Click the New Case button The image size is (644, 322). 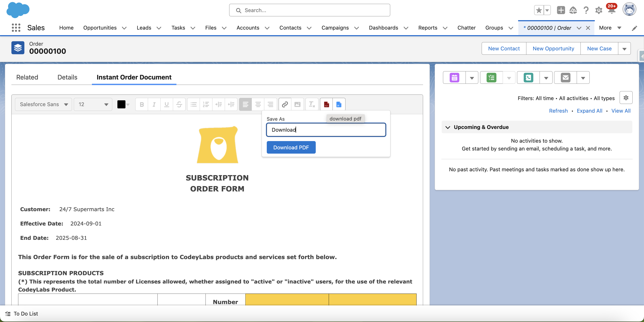[x=599, y=49]
